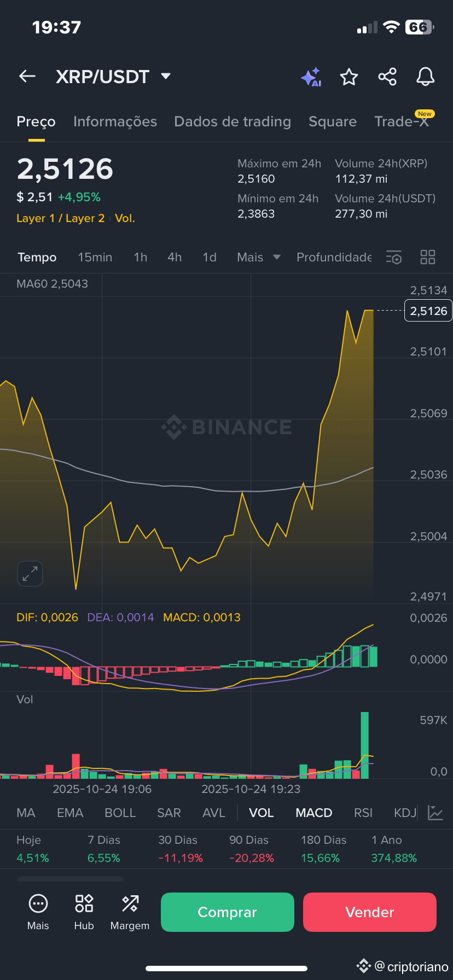Toggle the SAR indicator

(169, 813)
